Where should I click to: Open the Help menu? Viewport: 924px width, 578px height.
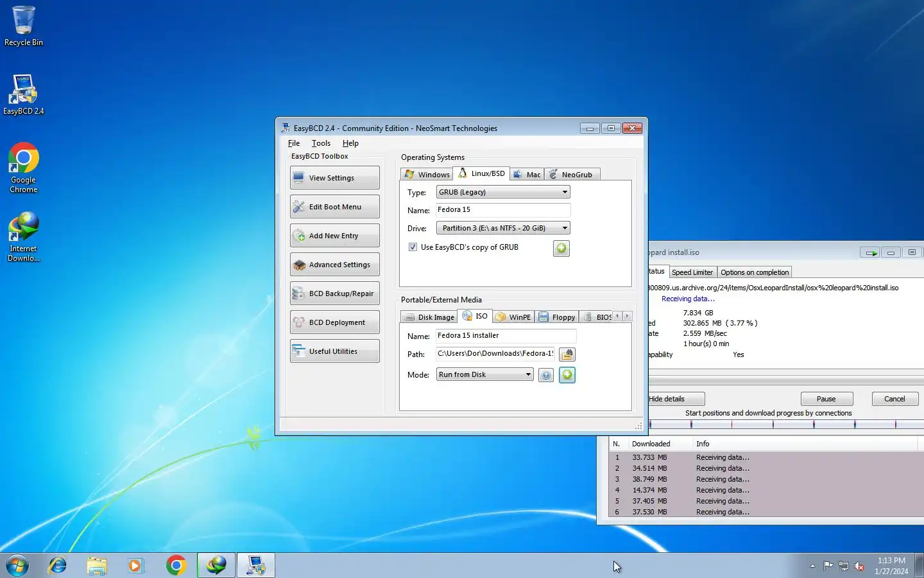(350, 143)
